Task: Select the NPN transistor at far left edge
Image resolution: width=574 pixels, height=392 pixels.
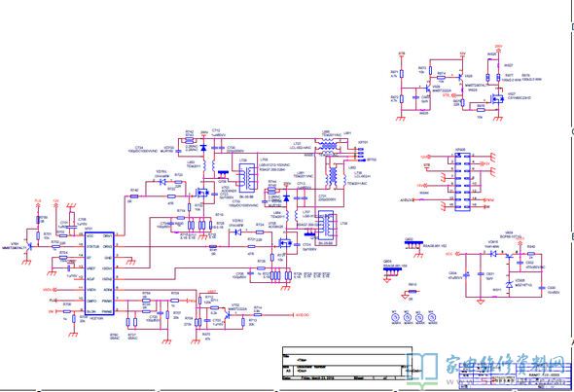Action: [28, 247]
